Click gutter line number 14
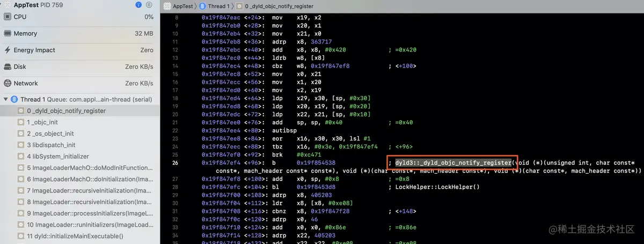Viewport: 644px width, 244px height. pos(175,65)
